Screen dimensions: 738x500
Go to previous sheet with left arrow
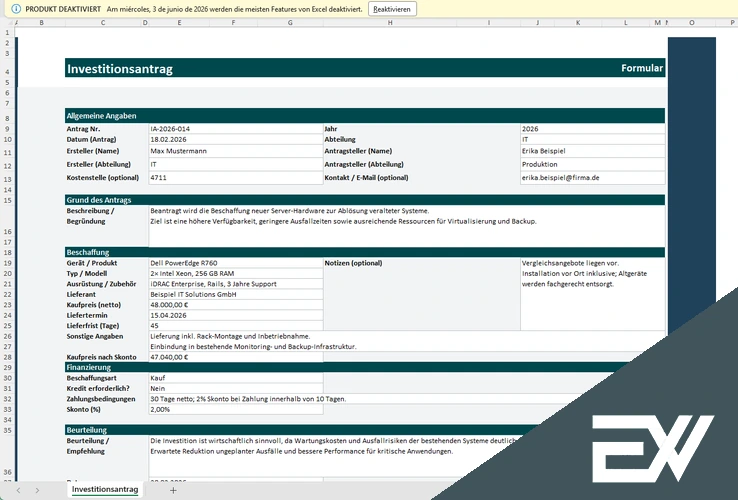[x=18, y=490]
